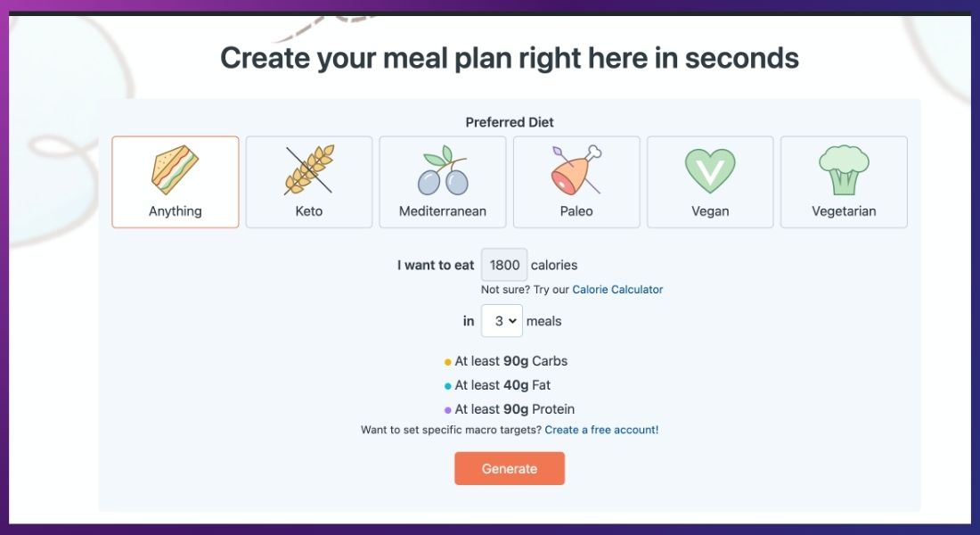
Task: Pick the Vegetarian broccoli icon
Action: 844,170
